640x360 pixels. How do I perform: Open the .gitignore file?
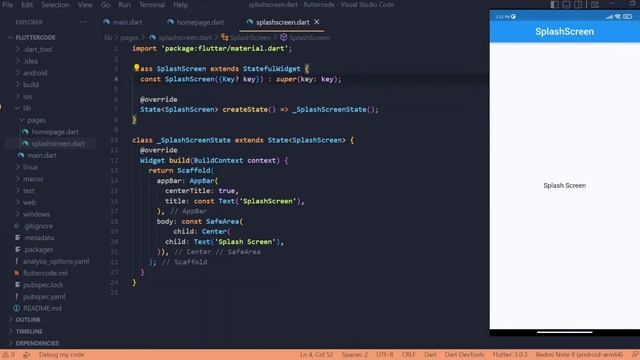(x=38, y=226)
